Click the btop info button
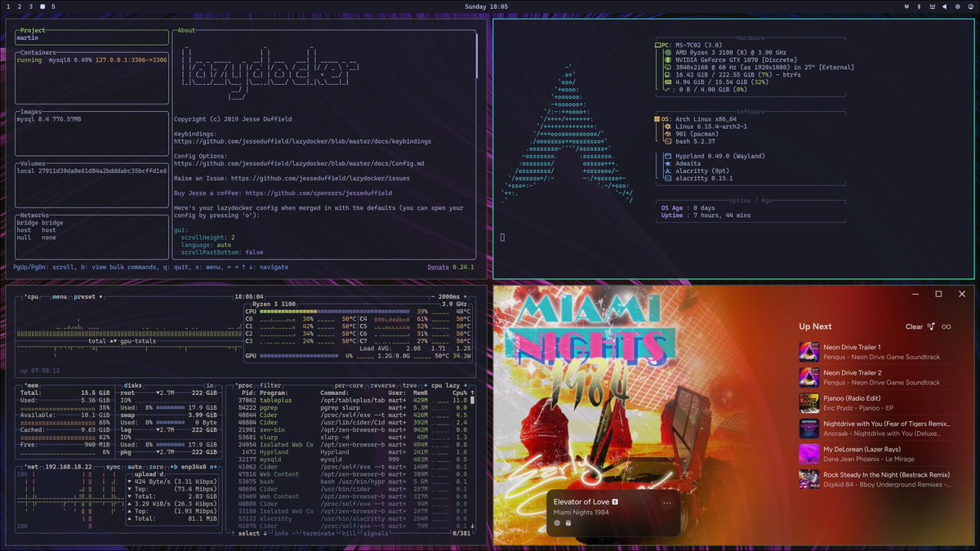The image size is (980, 551). click(281, 534)
